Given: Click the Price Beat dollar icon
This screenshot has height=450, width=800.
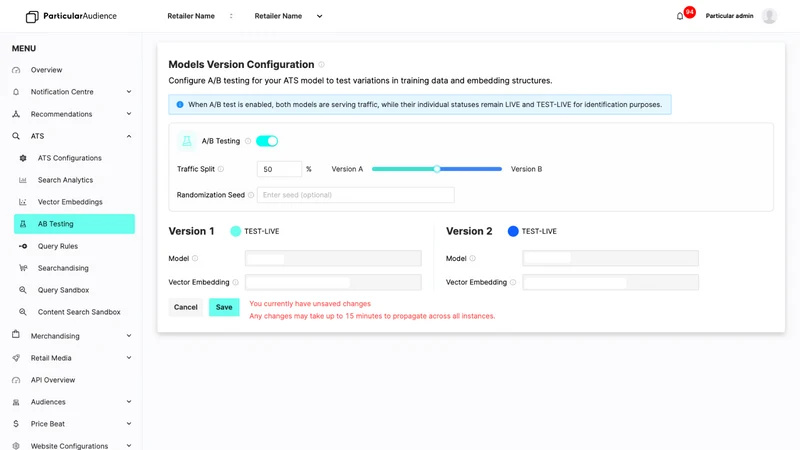Looking at the screenshot, I should [x=16, y=424].
